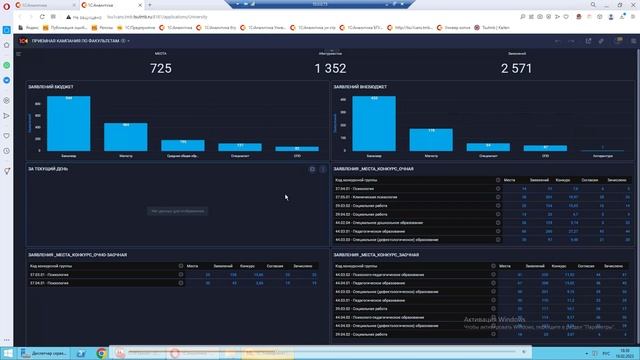Screen dimensions: 640x360
Task: Open the Opera main menu logo
Action: 6,6
